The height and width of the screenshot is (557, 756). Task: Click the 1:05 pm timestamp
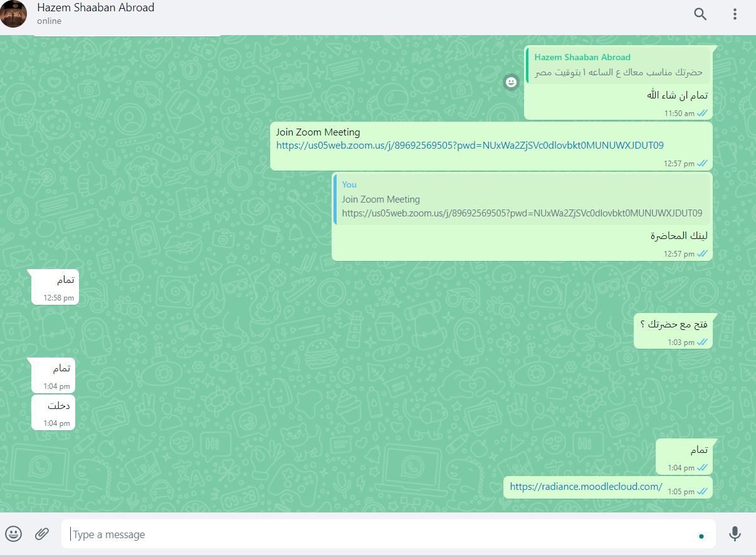pyautogui.click(x=681, y=491)
